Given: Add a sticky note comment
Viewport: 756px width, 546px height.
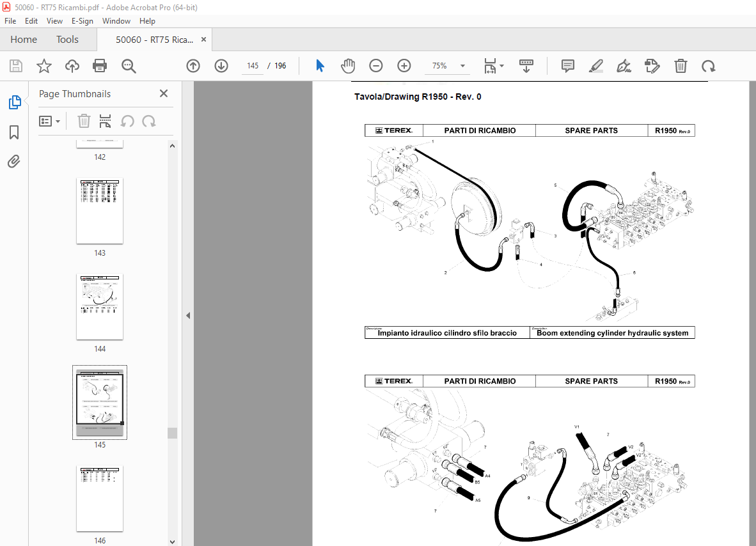Looking at the screenshot, I should 568,66.
